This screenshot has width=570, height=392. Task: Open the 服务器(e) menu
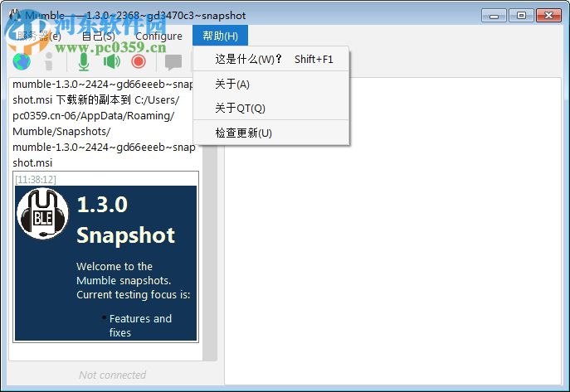(x=39, y=36)
